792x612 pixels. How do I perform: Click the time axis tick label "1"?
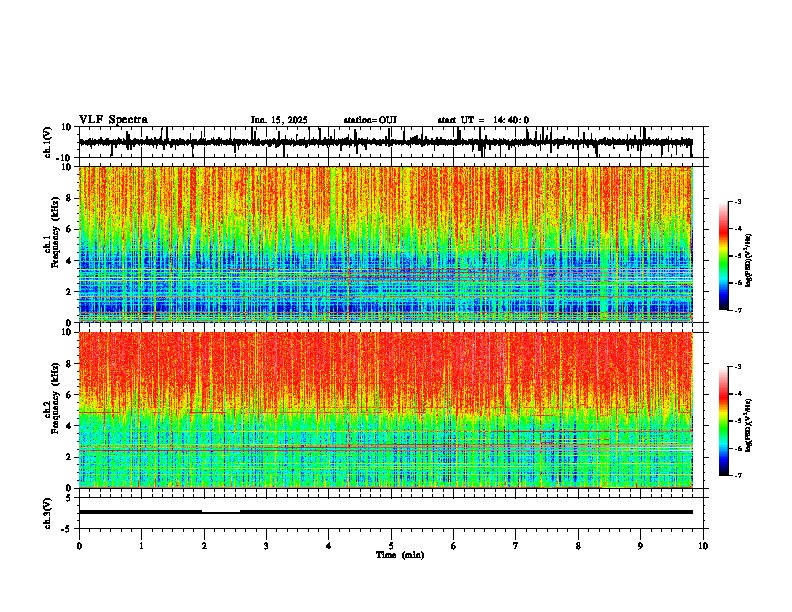point(141,546)
